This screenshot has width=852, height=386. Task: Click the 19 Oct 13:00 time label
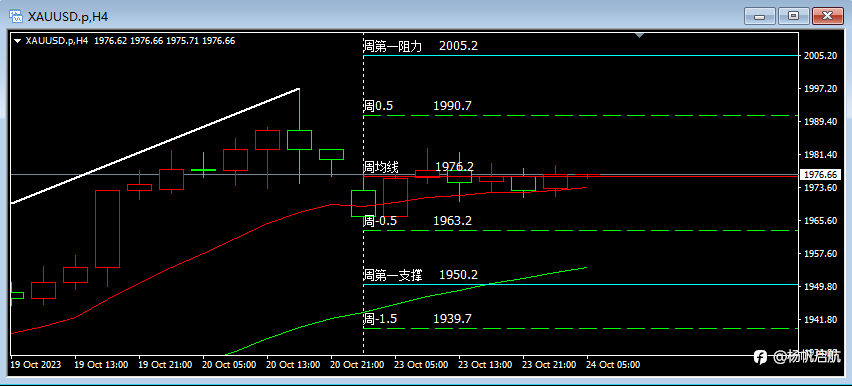[101, 364]
